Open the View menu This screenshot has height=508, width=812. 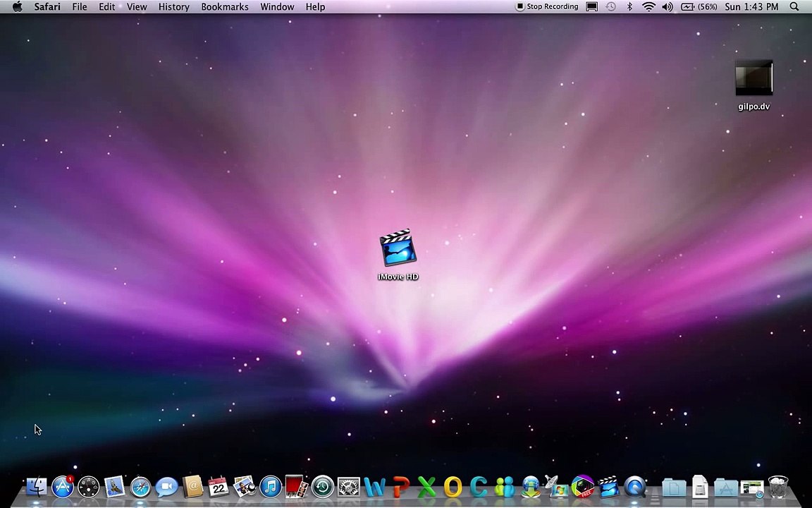(x=137, y=7)
